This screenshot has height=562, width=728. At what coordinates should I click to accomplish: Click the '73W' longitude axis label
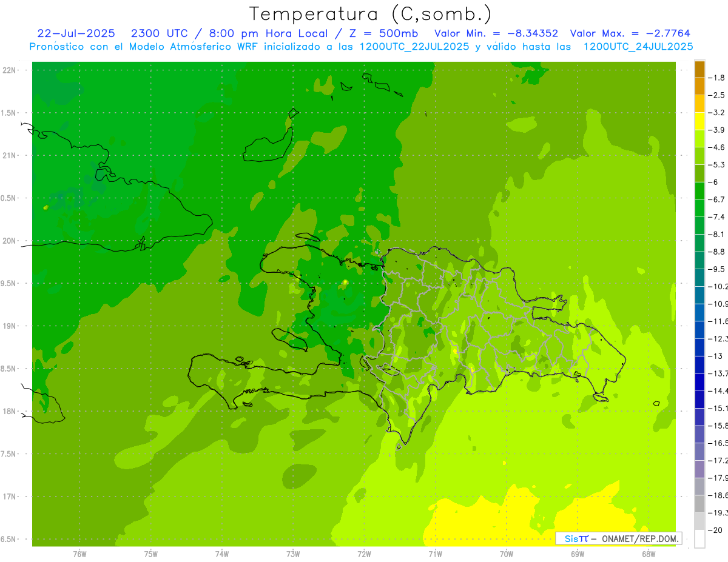coord(293,554)
